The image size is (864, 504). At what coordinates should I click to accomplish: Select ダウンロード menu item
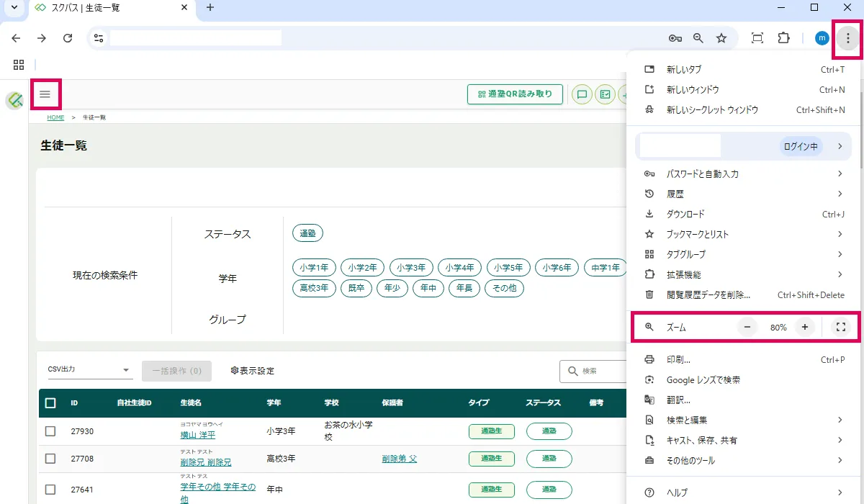(x=744, y=215)
